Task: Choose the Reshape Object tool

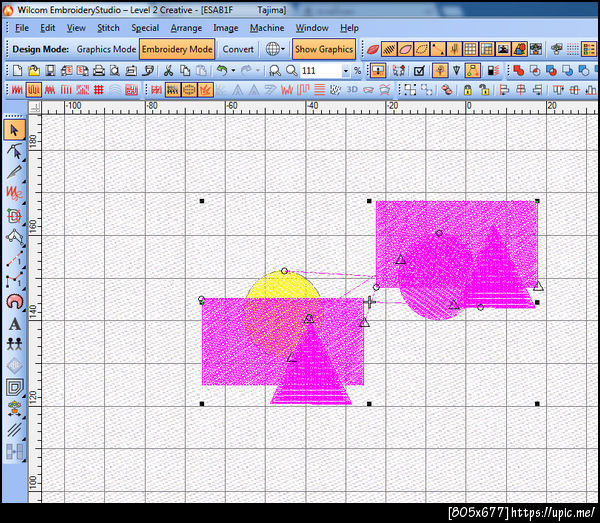Action: [x=15, y=151]
